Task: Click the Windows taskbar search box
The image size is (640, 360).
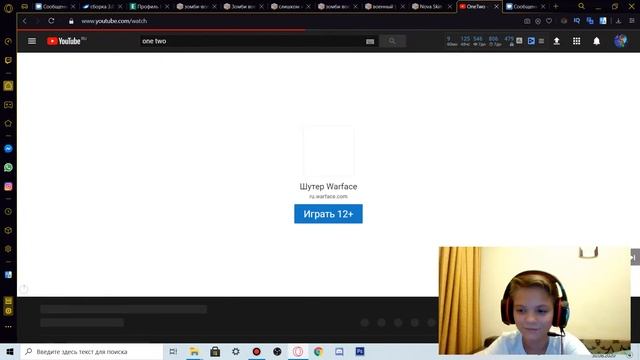Action: 91,351
